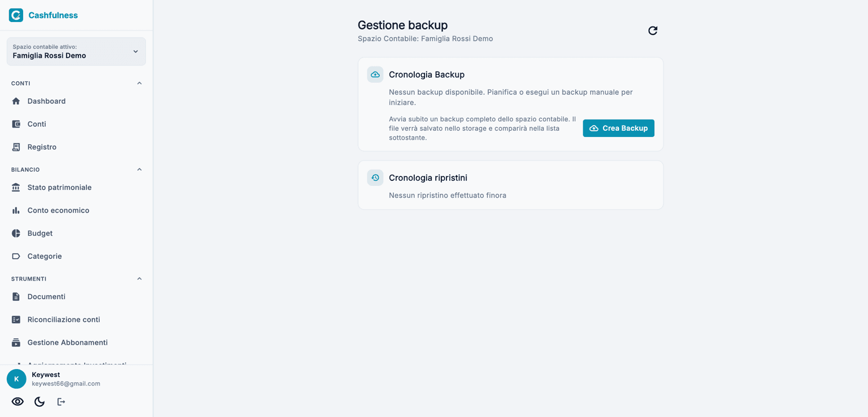Screen dimensions: 868x417
Task: Open the Cashfulness brand name link
Action: coord(53,15)
